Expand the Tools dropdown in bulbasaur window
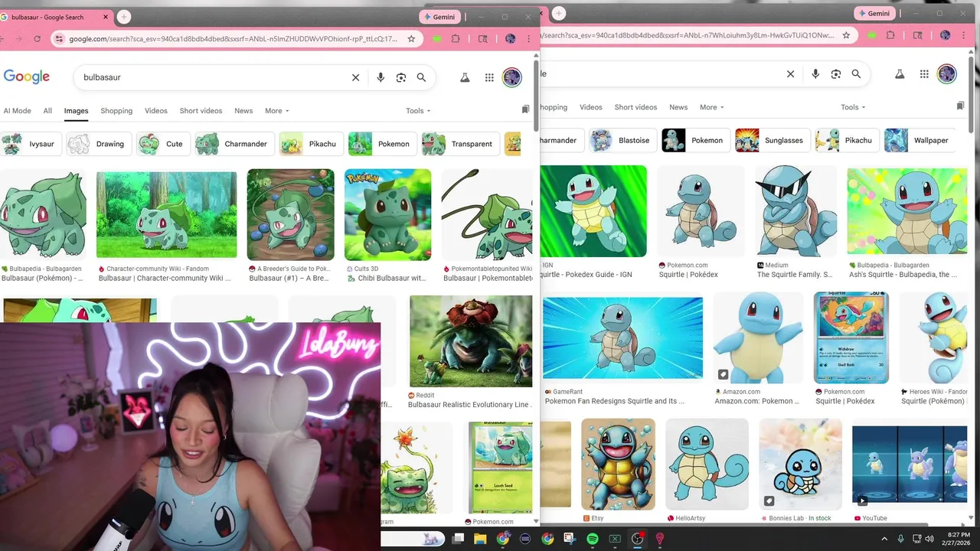Image resolution: width=980 pixels, height=551 pixels. pyautogui.click(x=418, y=111)
